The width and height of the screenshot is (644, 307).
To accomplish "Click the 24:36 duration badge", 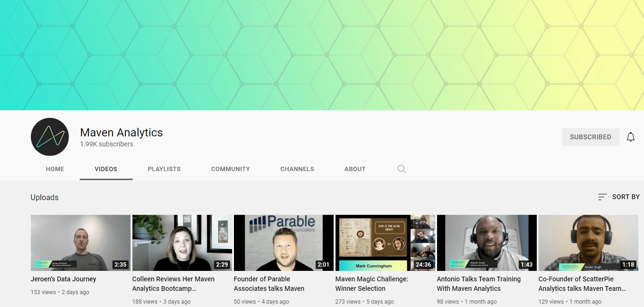I will pyautogui.click(x=423, y=265).
